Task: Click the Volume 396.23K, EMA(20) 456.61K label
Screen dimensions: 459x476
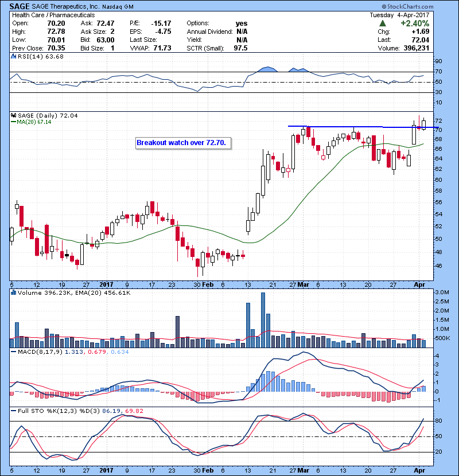Action: 74,293
